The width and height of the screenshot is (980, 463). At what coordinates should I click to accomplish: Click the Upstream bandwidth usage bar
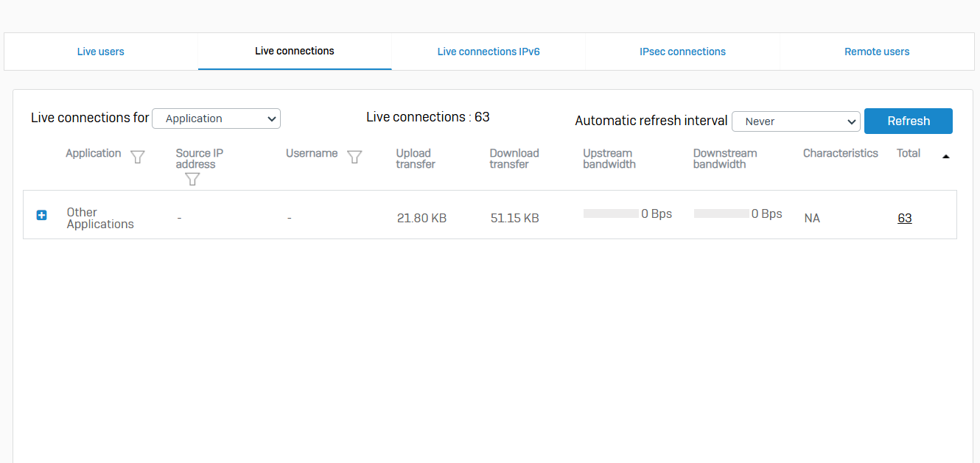pos(611,213)
